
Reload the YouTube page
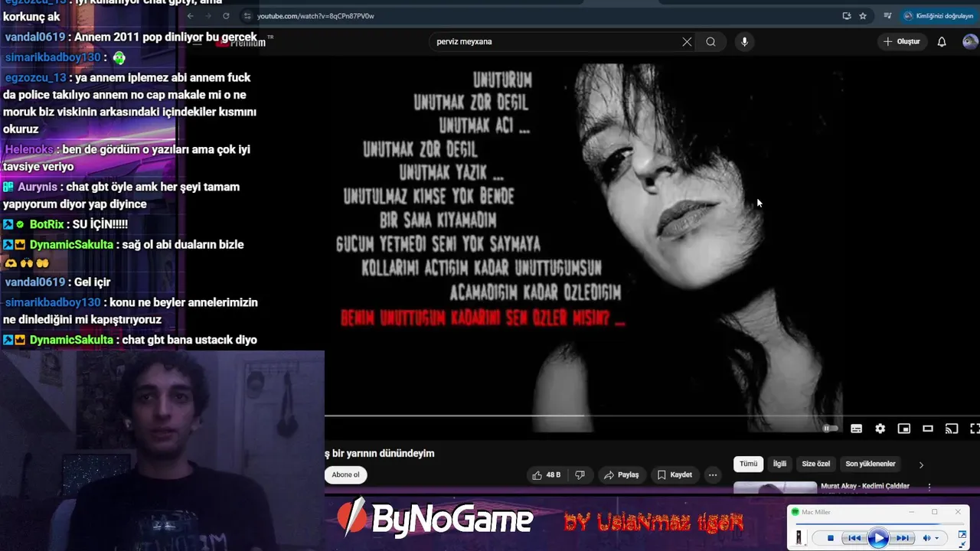226,16
